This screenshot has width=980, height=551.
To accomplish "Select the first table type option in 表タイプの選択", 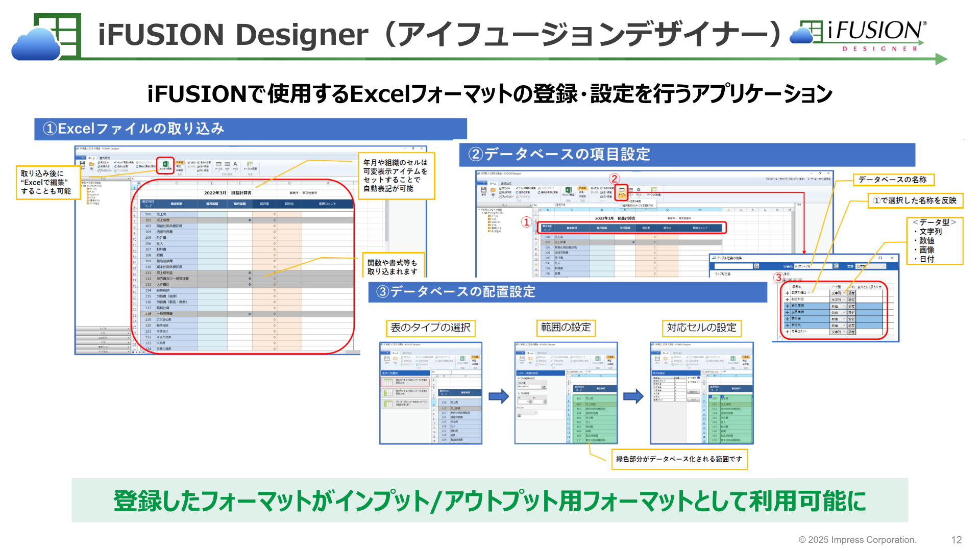I will [x=405, y=382].
